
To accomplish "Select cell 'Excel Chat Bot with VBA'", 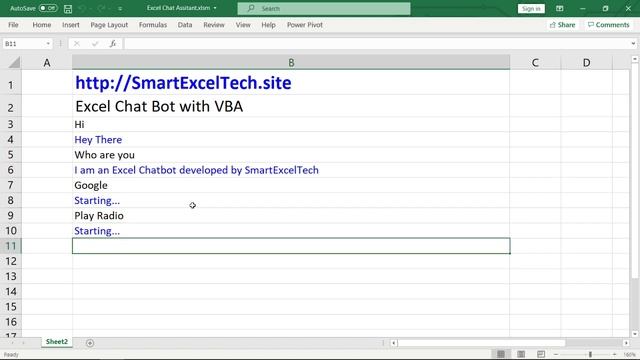I will pyautogui.click(x=291, y=106).
